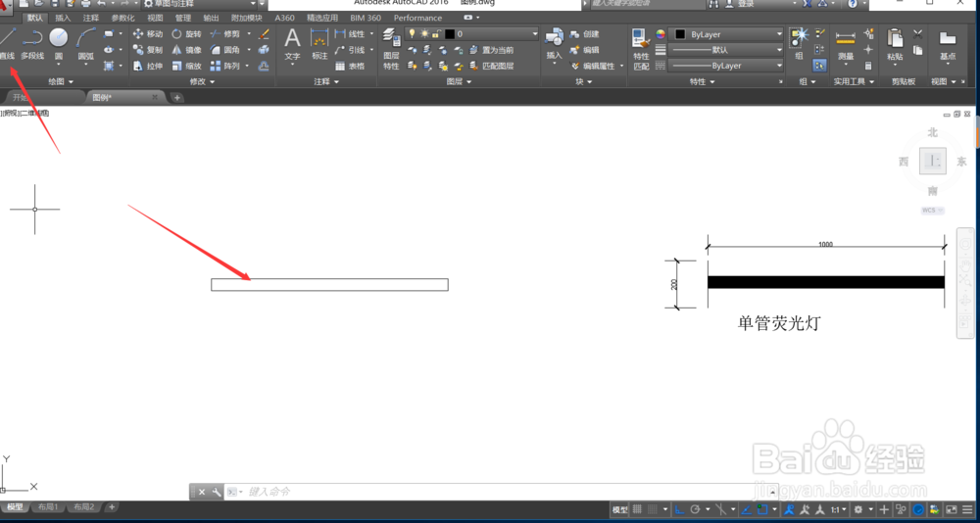
Task: Open the ByLayer color dropdown
Action: point(725,34)
